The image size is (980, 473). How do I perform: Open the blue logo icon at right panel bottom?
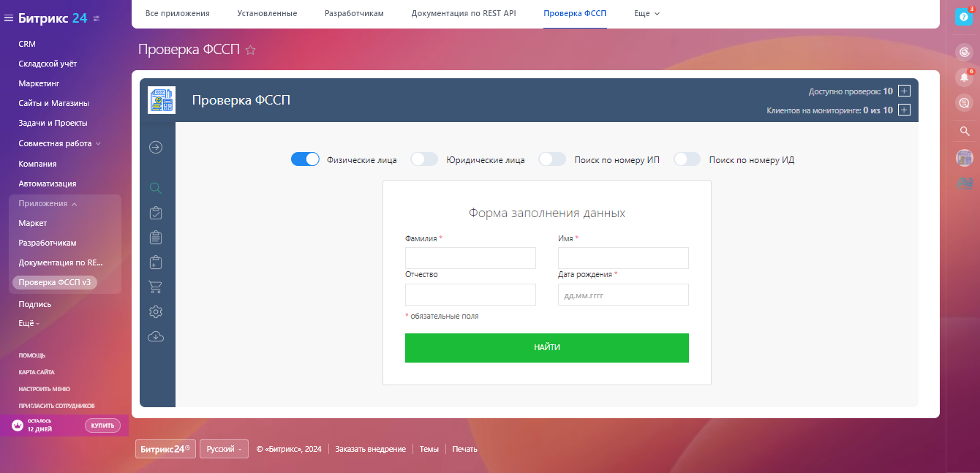coord(965,183)
